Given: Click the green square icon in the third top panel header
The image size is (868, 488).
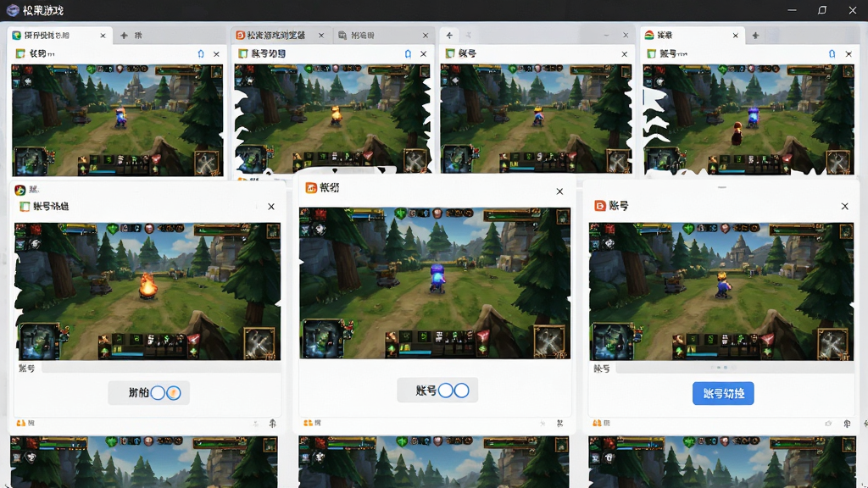Looking at the screenshot, I should [450, 53].
